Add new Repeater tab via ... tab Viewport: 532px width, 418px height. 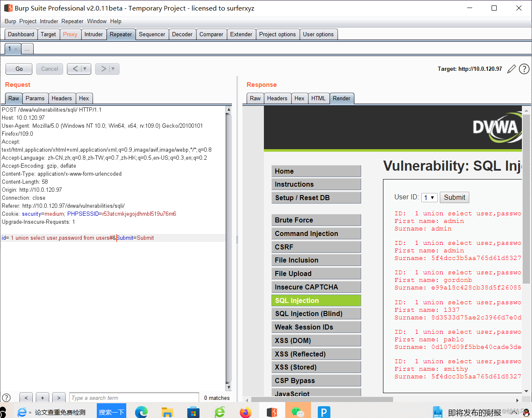point(27,49)
